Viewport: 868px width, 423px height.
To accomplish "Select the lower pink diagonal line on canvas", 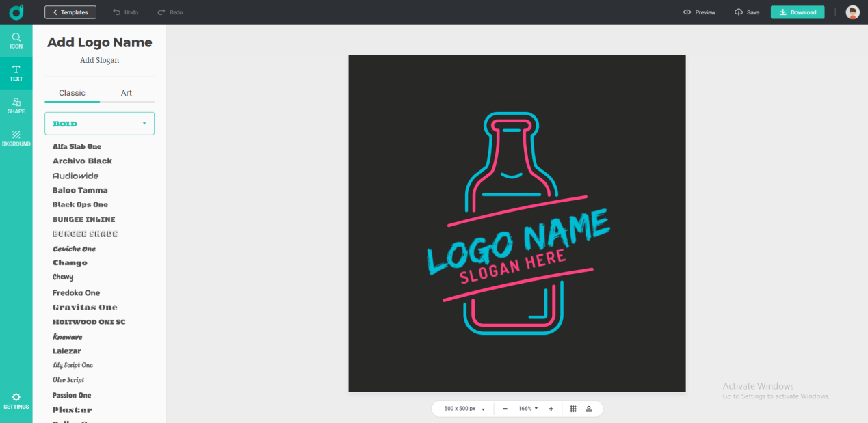I will [x=518, y=284].
